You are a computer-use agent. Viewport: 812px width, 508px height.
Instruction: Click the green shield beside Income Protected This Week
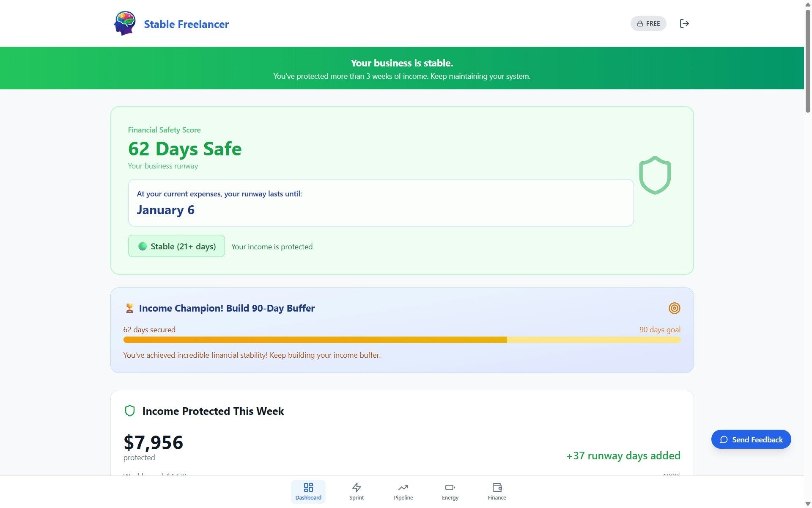tap(129, 410)
